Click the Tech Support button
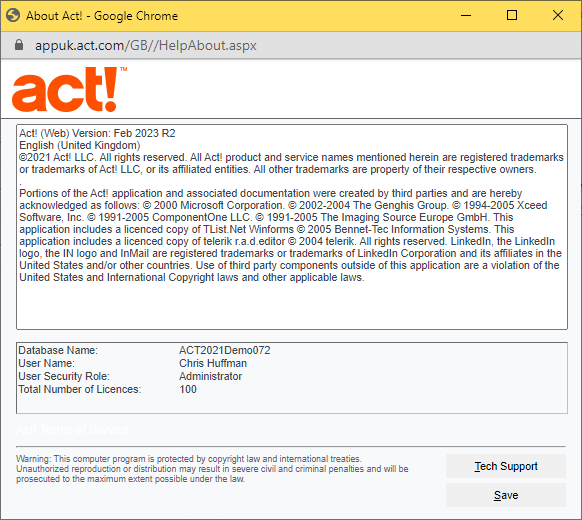The height and width of the screenshot is (520, 582). click(506, 466)
